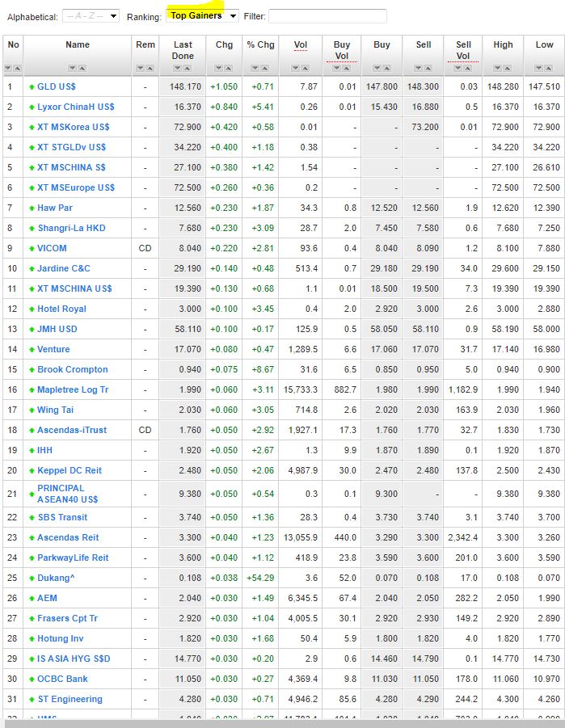The width and height of the screenshot is (565, 728).
Task: Open IHH stock link
Action: [44, 450]
